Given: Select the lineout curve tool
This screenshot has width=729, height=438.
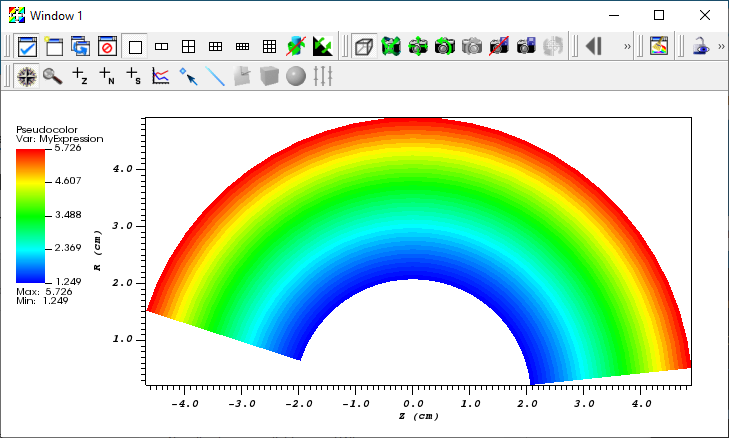Looking at the screenshot, I should click(x=161, y=76).
